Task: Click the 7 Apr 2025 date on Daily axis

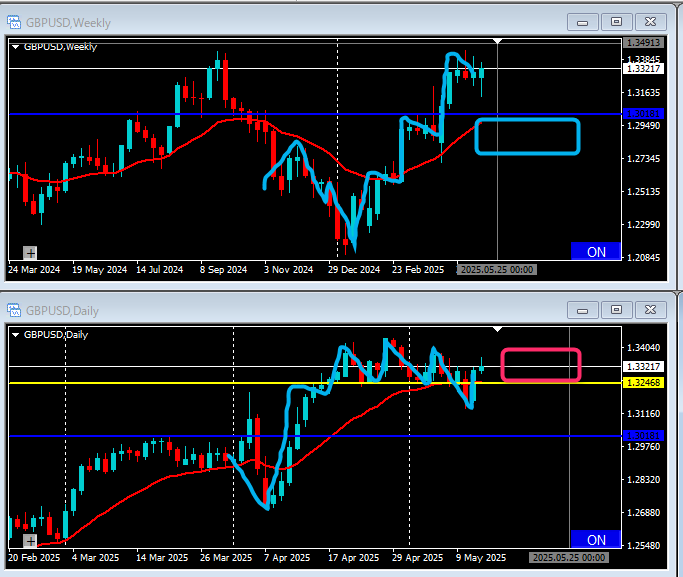Action: tap(287, 557)
